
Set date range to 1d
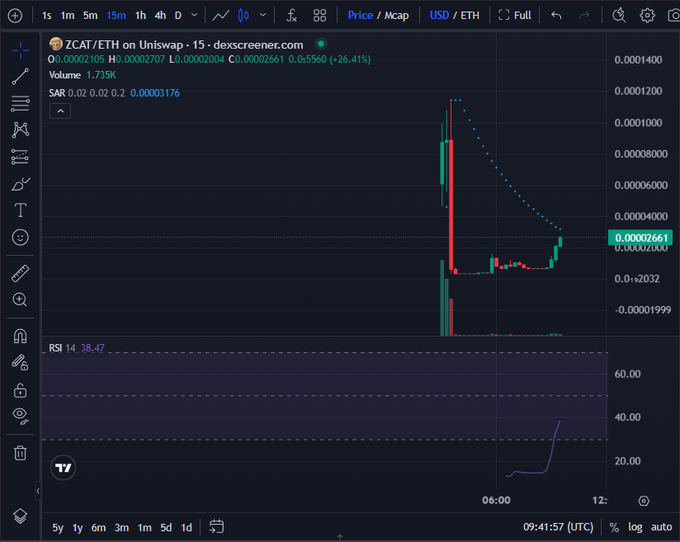(x=186, y=528)
